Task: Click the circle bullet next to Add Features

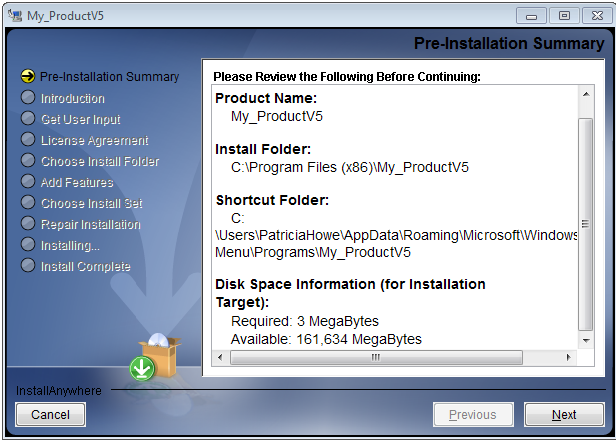Action: tap(28, 182)
